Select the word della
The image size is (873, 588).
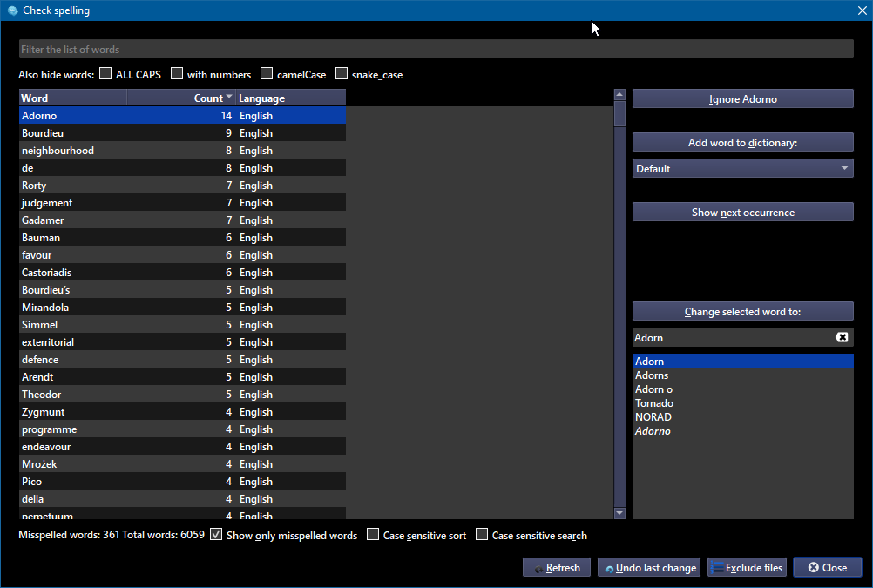183,498
